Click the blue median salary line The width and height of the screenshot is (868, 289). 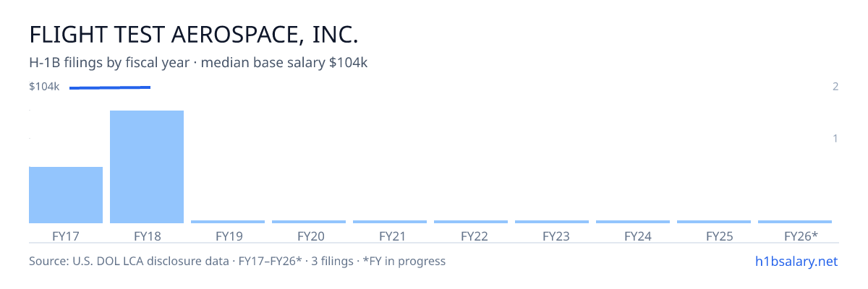[x=110, y=87]
